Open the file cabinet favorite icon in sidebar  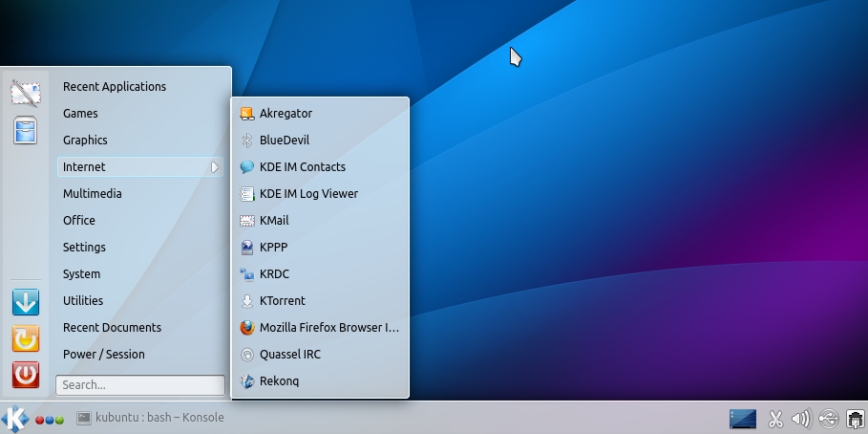[26, 130]
